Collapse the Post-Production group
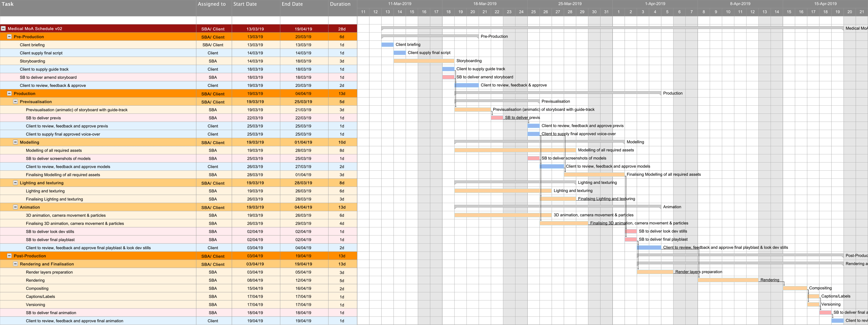 click(9, 256)
